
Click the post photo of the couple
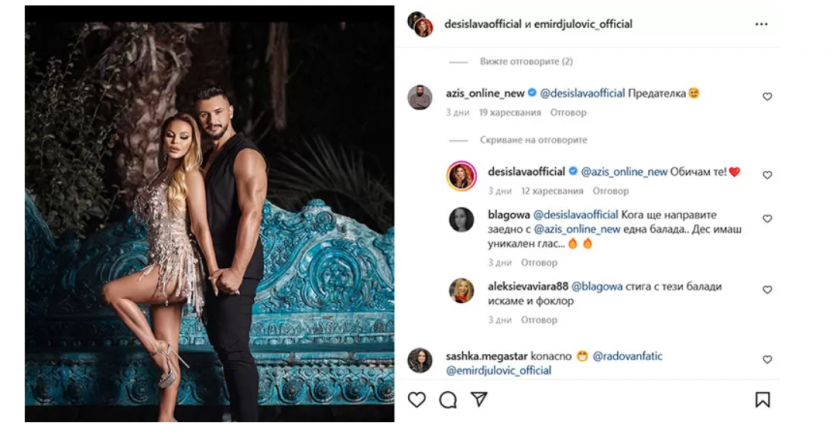(209, 213)
